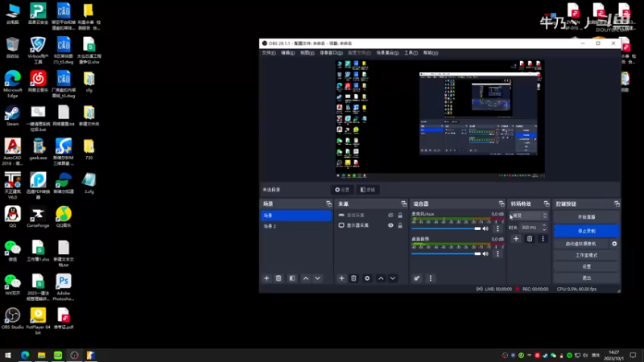The height and width of the screenshot is (362, 644).
Task: Delete selected scene with the trash icon
Action: [x=279, y=278]
